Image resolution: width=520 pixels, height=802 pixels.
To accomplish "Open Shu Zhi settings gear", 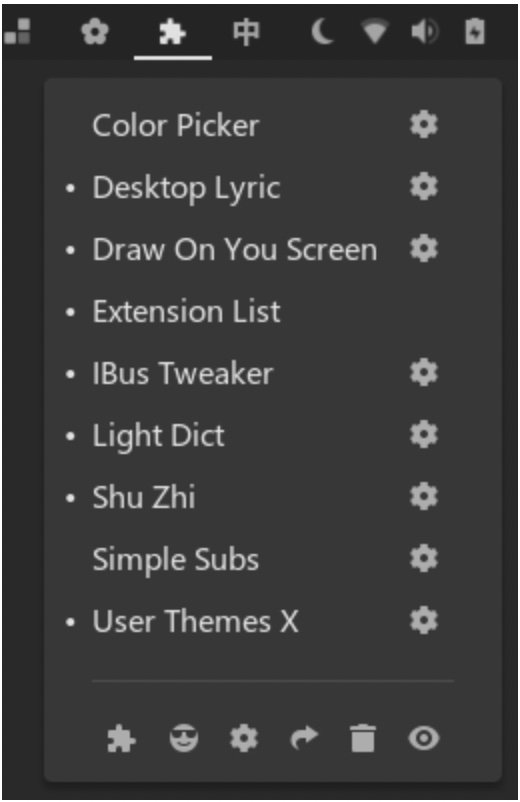I will 424,496.
